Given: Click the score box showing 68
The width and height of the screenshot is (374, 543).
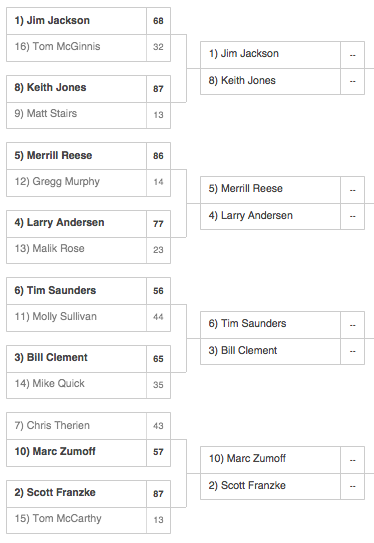Looking at the screenshot, I should (158, 21).
